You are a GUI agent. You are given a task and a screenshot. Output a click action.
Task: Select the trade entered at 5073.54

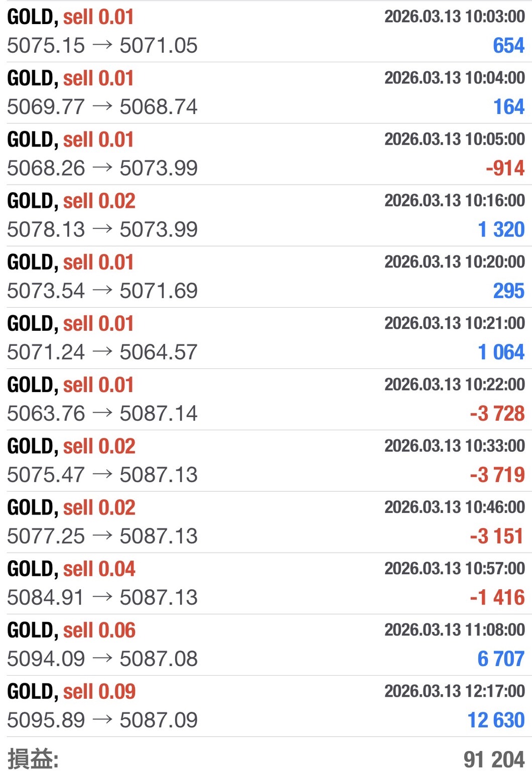click(102, 291)
